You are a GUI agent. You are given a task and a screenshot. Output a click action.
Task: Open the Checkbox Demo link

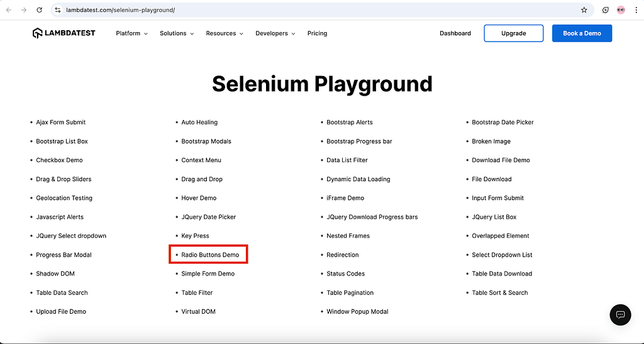59,160
